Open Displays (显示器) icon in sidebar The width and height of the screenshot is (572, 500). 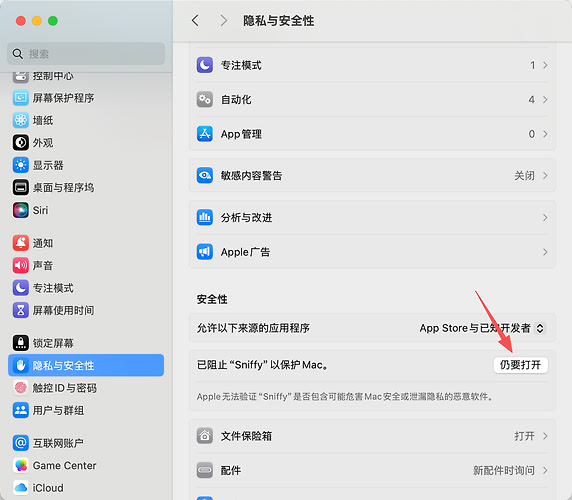21,165
